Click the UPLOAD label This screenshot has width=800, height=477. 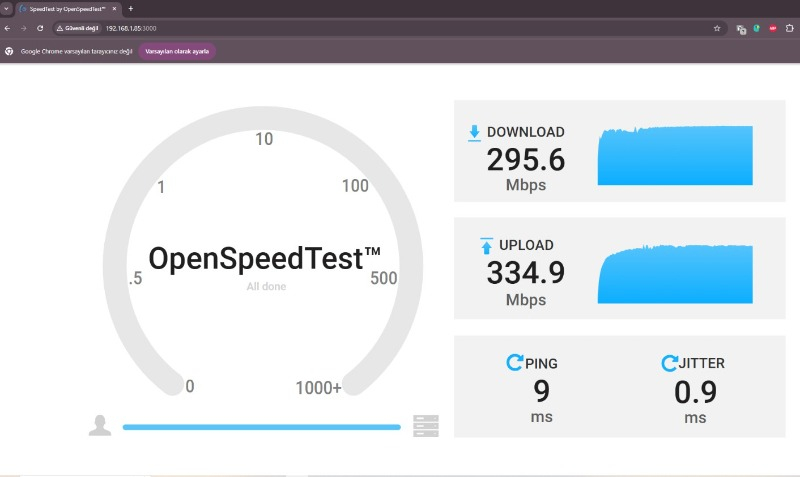click(x=526, y=245)
